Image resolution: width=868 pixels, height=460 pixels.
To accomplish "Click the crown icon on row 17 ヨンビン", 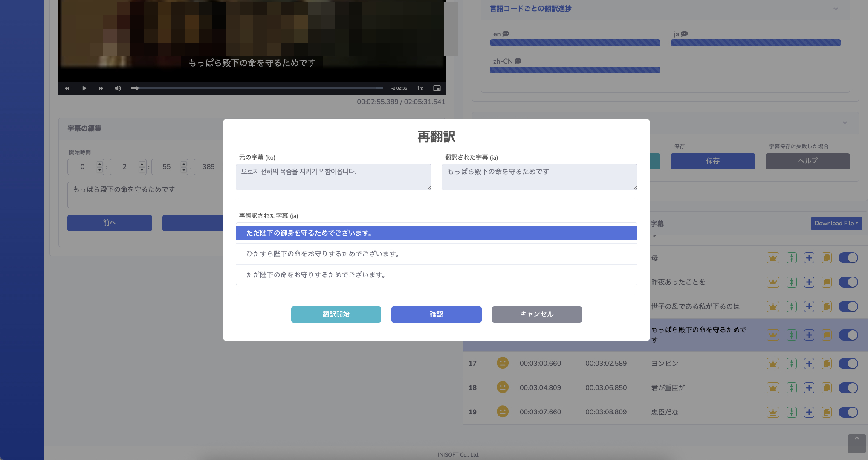I will click(773, 363).
